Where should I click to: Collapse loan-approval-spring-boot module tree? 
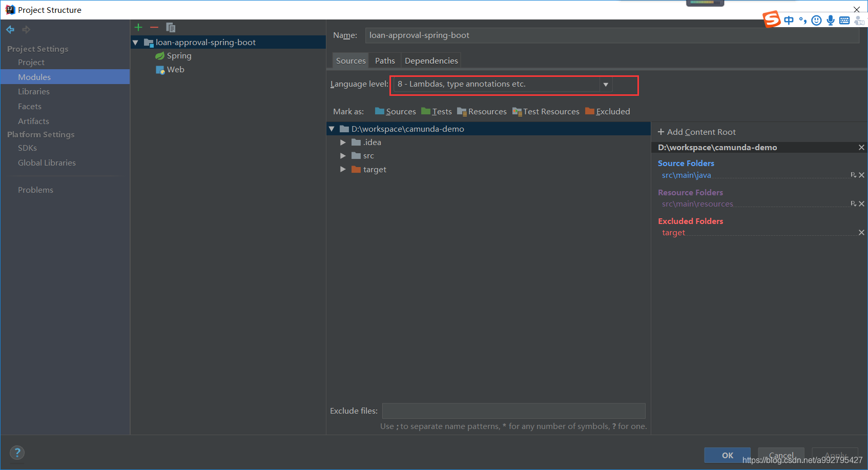[x=136, y=43]
